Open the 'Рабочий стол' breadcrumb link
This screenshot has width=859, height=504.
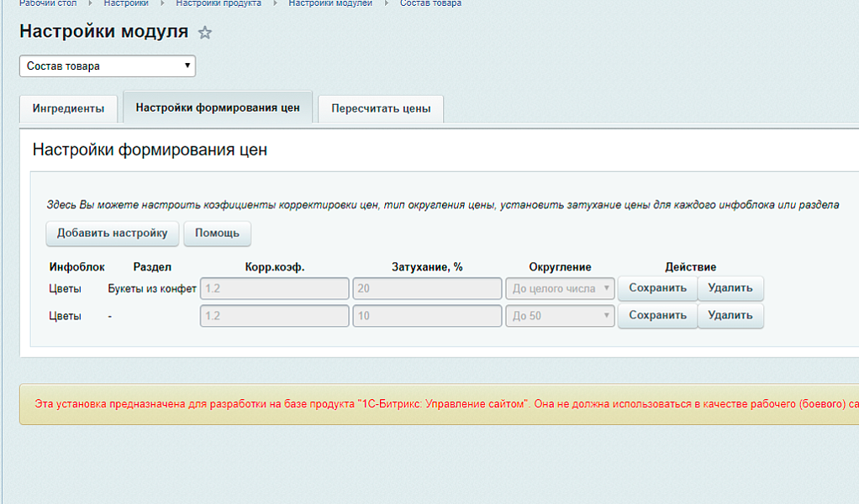coord(46,4)
